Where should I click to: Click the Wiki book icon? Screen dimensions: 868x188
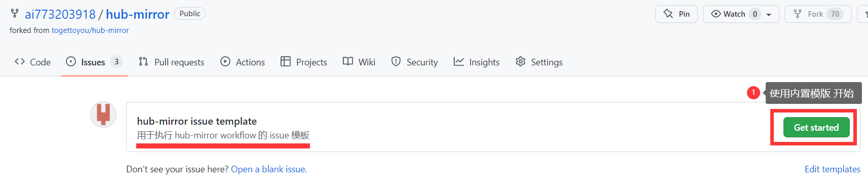tap(348, 61)
